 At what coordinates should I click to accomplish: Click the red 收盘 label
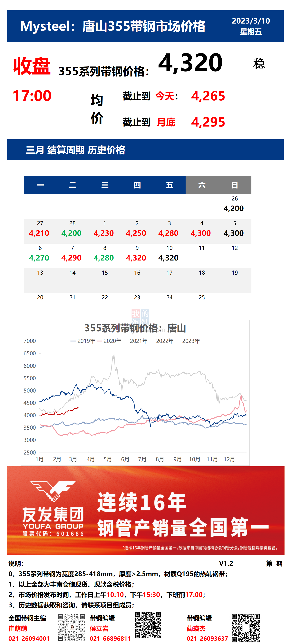click(32, 66)
